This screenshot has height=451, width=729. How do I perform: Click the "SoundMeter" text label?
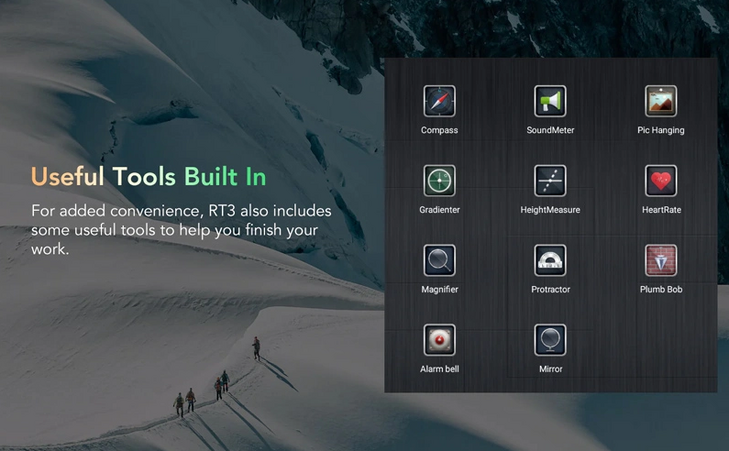coord(550,130)
